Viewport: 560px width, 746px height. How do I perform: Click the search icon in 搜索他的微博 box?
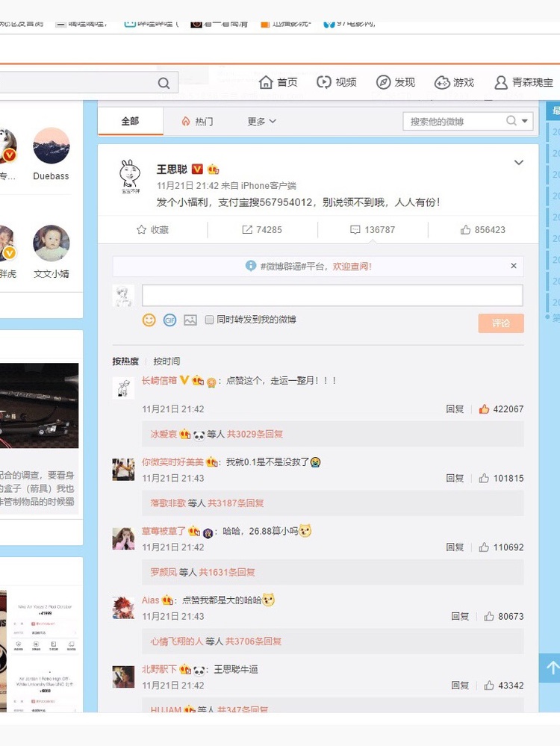[511, 121]
